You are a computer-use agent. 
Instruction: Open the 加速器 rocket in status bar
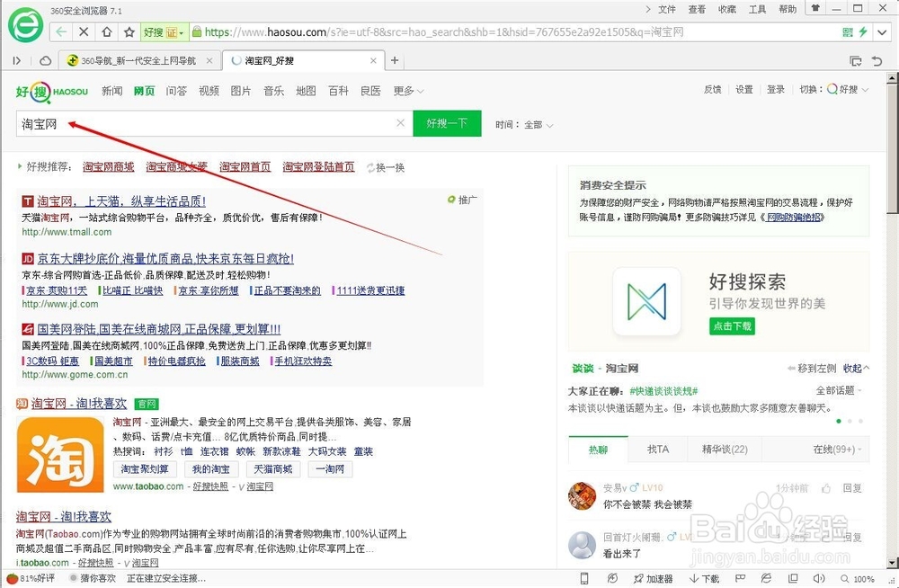(653, 578)
